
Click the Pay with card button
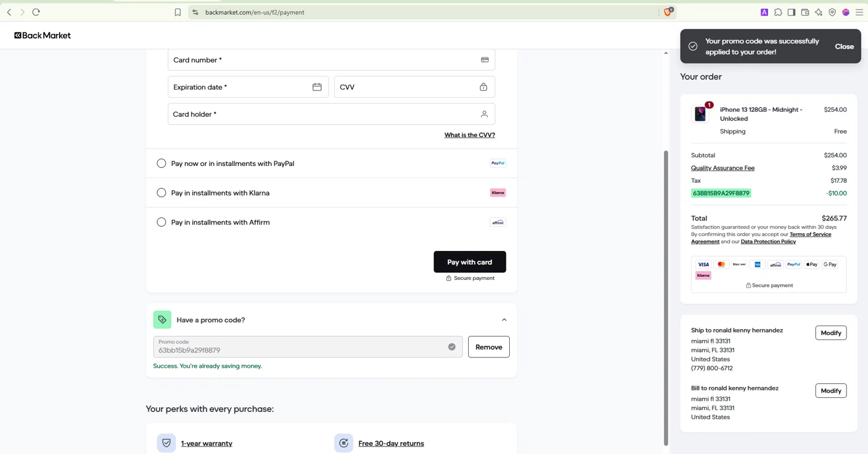point(470,262)
